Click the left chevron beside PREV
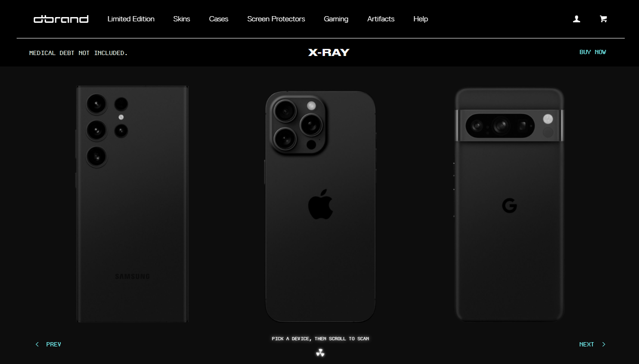Viewport: 639px width, 364px height. pos(38,345)
